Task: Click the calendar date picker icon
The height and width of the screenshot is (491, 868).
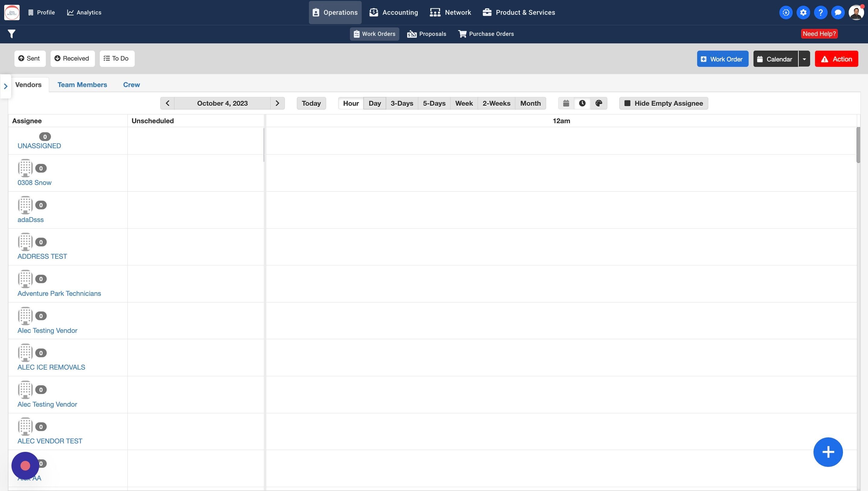Action: click(x=566, y=103)
